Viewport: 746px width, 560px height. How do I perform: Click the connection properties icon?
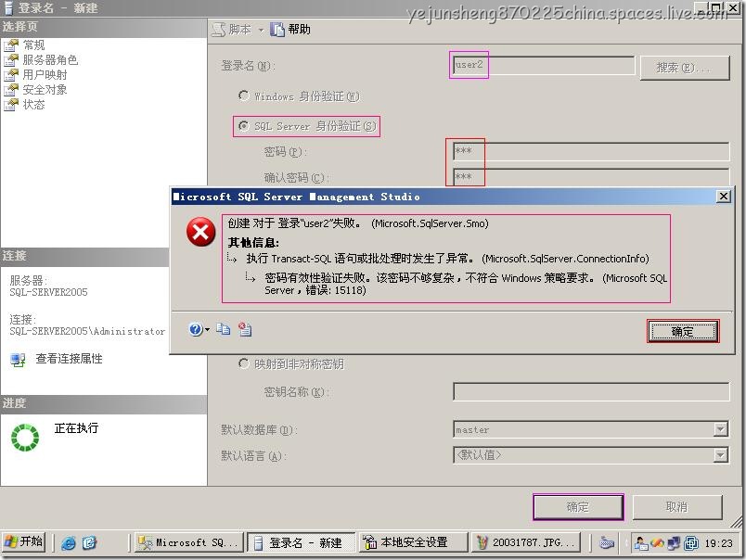[x=18, y=360]
